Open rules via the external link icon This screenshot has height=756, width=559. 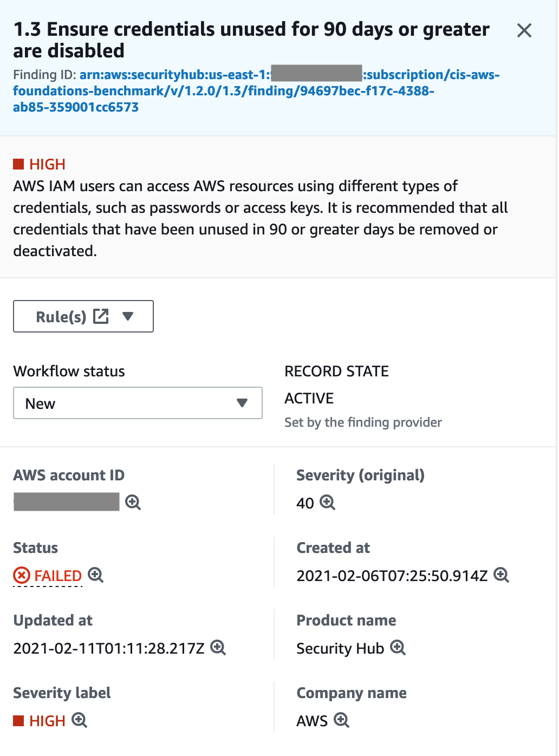point(100,316)
